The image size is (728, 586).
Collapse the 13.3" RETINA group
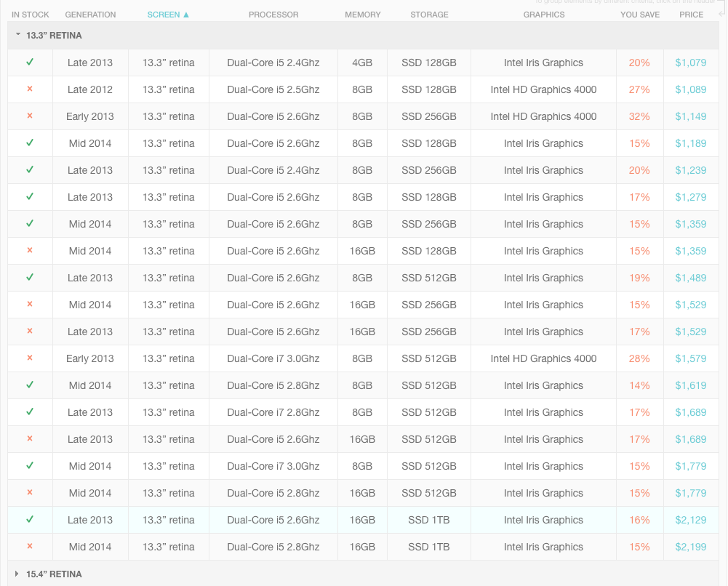coord(18,35)
